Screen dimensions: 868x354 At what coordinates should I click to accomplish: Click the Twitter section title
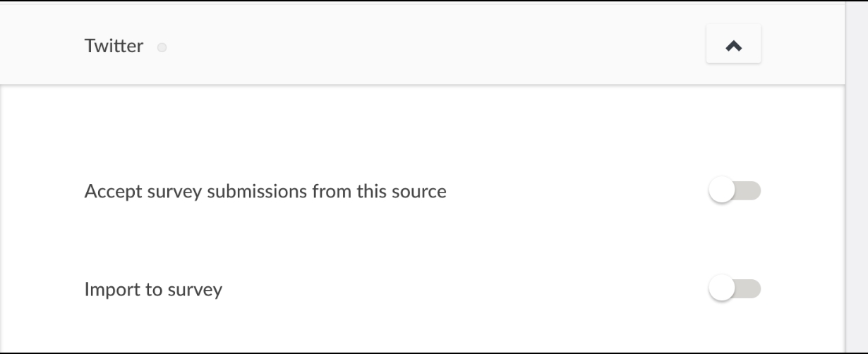click(x=114, y=47)
